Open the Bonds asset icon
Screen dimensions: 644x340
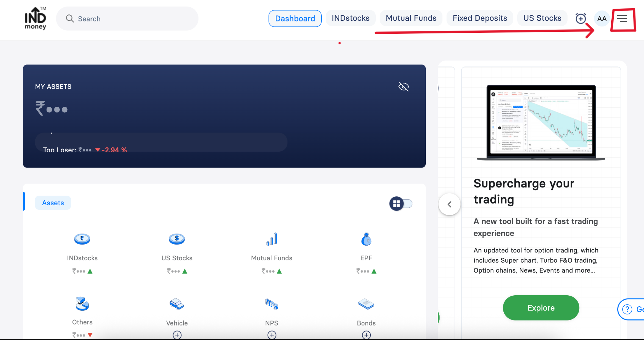click(366, 304)
